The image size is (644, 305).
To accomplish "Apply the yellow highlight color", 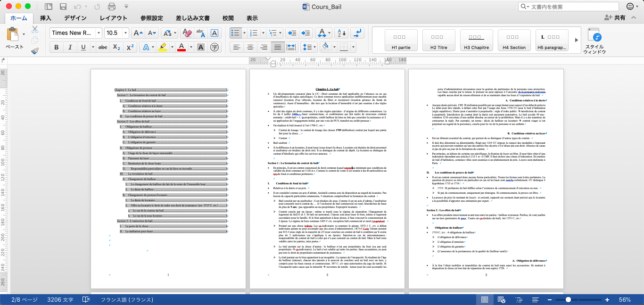I will (162, 47).
